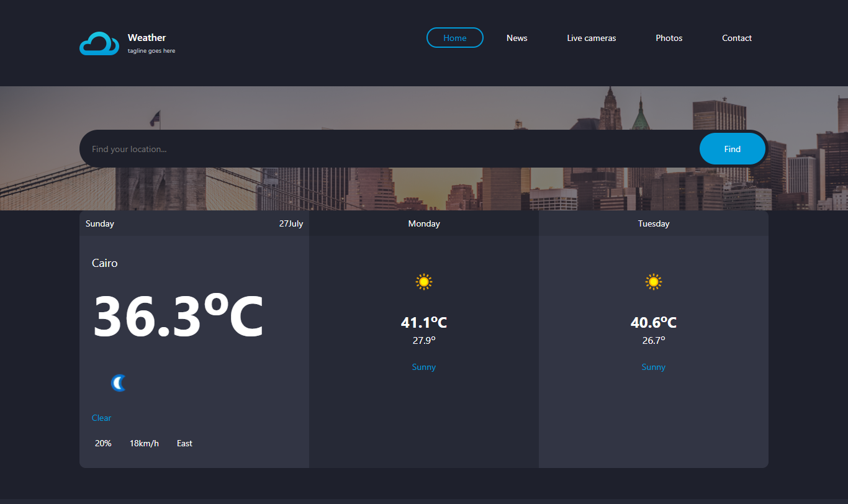Screen dimensions: 848x504
Task: Click the 'Sunny' link under Tuesday
Action: pyautogui.click(x=653, y=367)
